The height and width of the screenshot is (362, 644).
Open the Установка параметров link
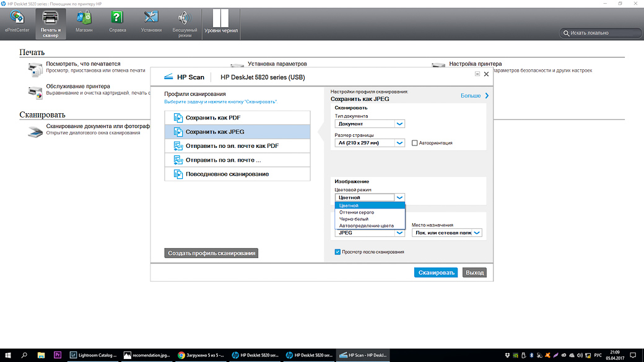(277, 64)
